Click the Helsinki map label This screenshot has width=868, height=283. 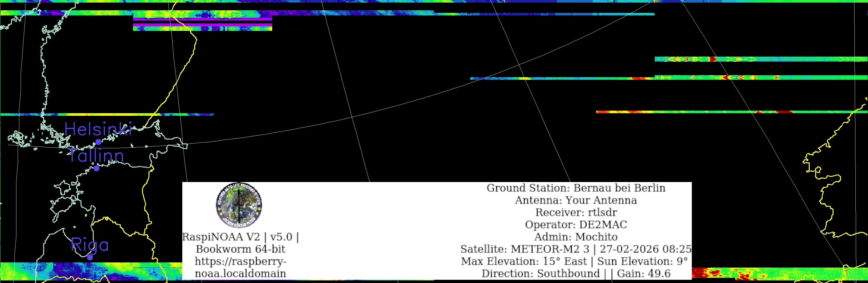[98, 129]
